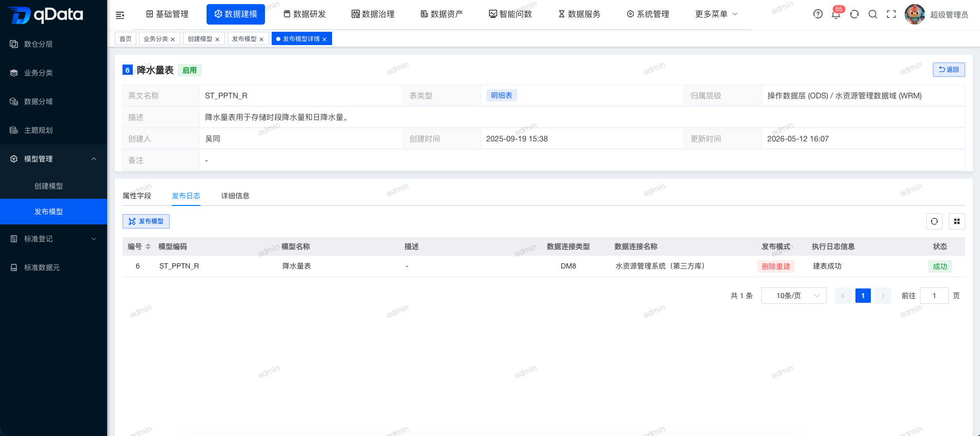Screen dimensions: 980x436
Task: Open 数仓分层 in the sidebar
Action: coord(53,44)
